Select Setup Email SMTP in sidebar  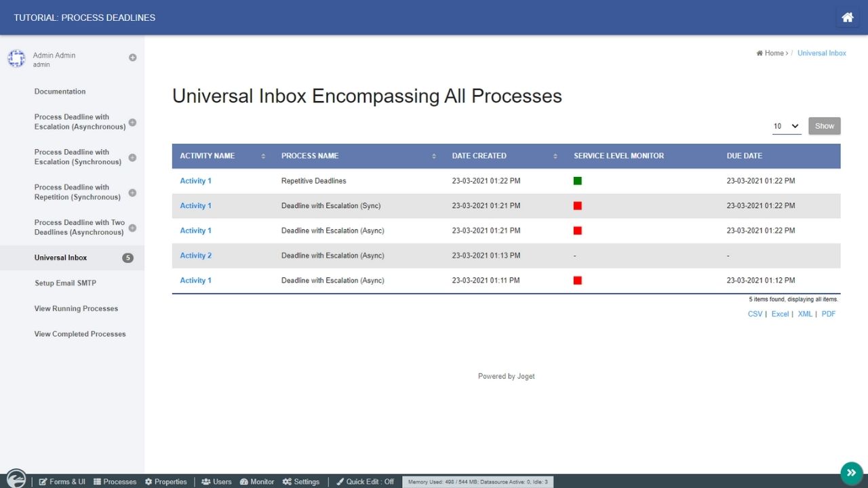[66, 283]
